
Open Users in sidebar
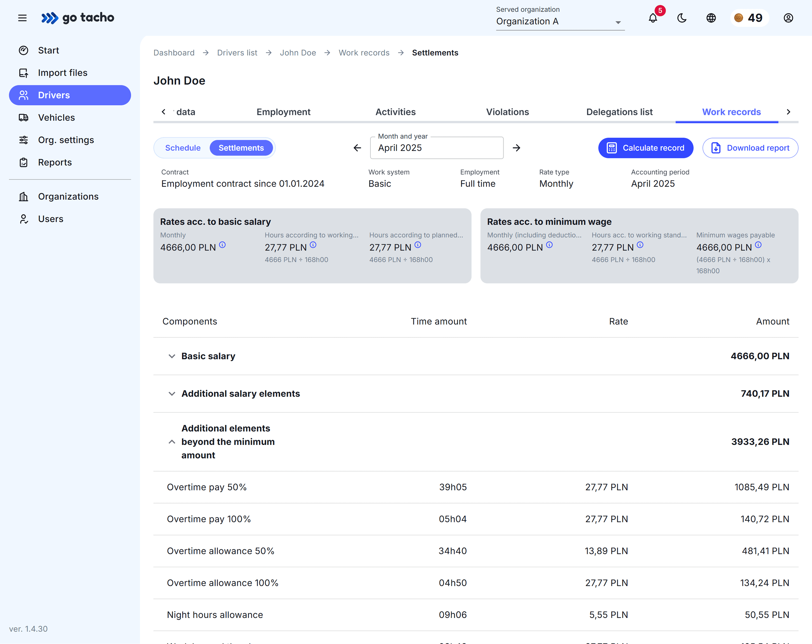pyautogui.click(x=70, y=219)
